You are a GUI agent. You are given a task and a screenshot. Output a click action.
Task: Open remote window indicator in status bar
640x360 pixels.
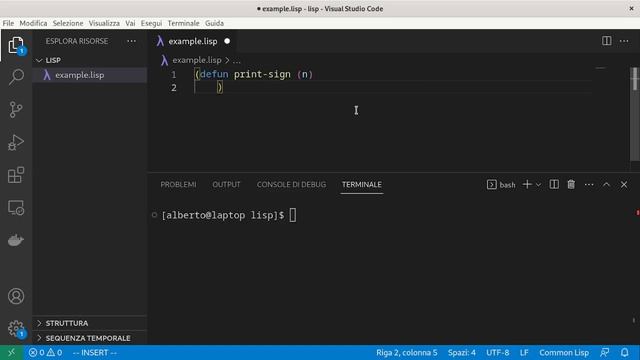tap(11, 353)
